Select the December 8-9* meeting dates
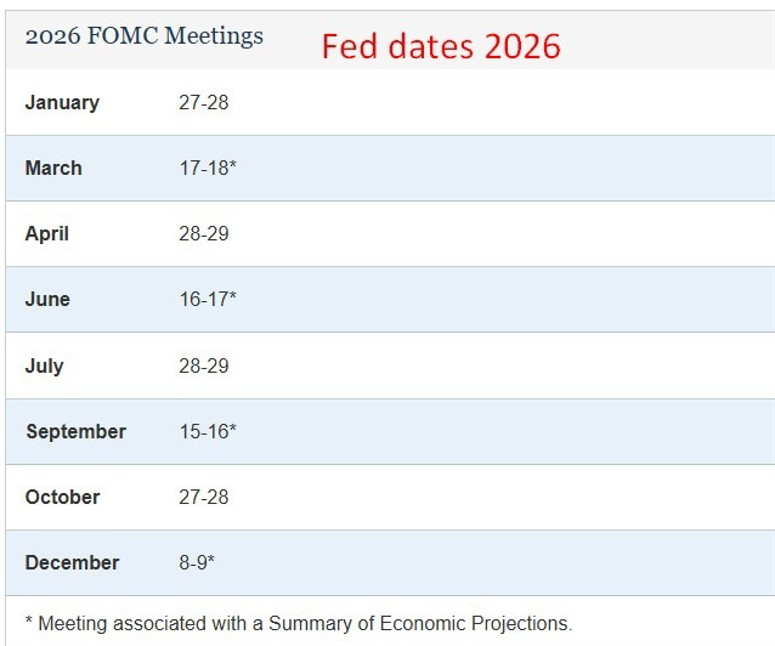The image size is (775, 646). (197, 562)
